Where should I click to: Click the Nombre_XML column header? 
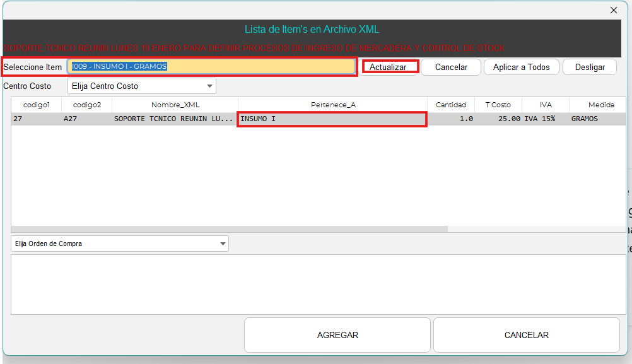tap(175, 105)
